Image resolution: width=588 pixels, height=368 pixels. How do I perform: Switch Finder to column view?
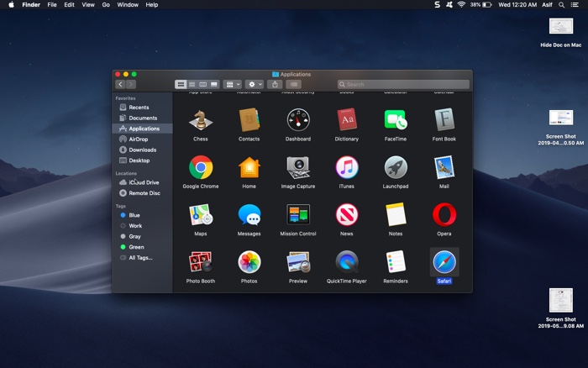pyautogui.click(x=203, y=84)
